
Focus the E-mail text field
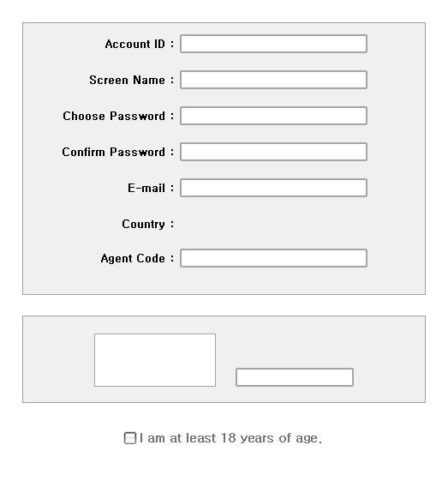click(273, 188)
